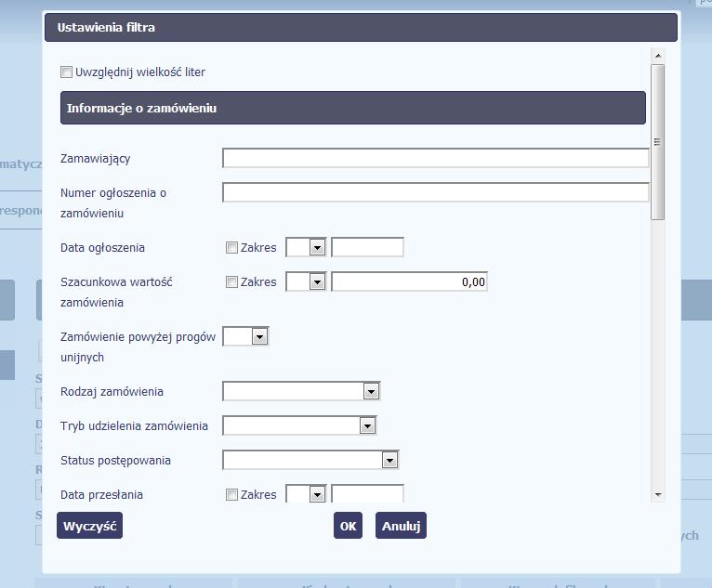Click the estimated value field showing 0,00
Viewport: 712px width, 588px height.
pyautogui.click(x=409, y=281)
